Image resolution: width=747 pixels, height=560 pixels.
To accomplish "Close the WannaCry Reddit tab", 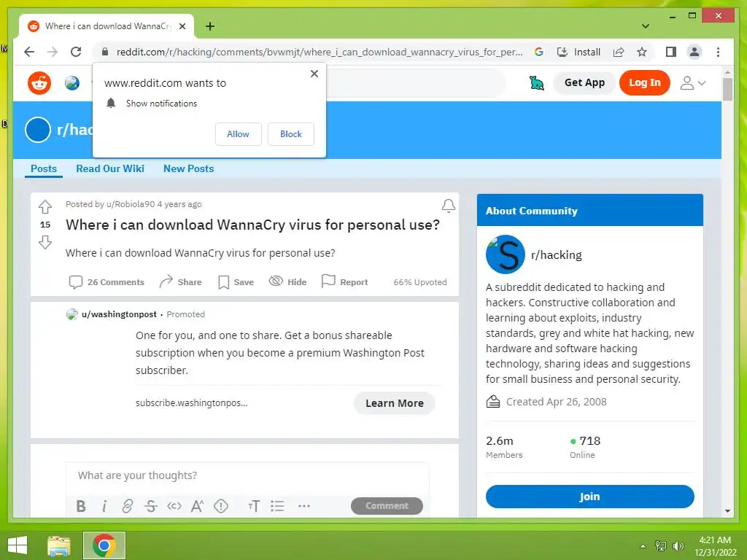I will tap(182, 26).
